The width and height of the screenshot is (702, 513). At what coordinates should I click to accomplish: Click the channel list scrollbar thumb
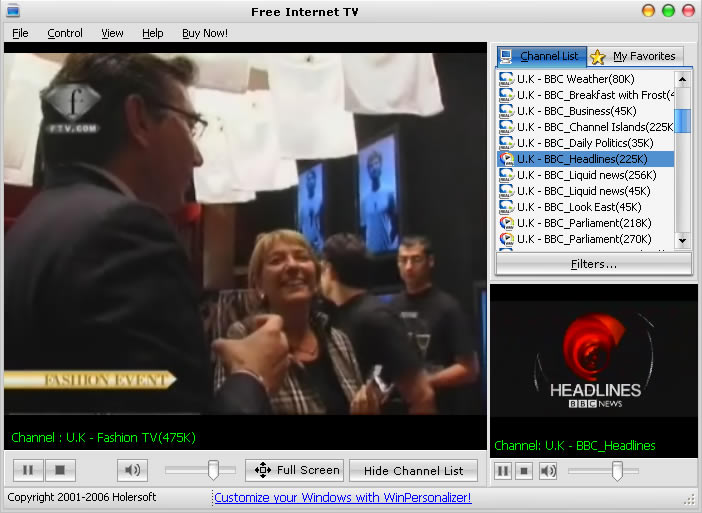click(x=682, y=121)
